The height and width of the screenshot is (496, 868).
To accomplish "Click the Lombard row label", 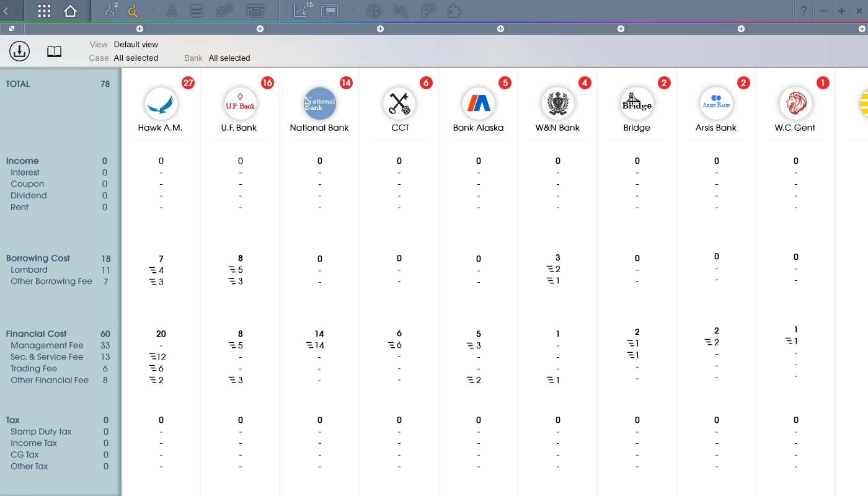I will (x=29, y=270).
